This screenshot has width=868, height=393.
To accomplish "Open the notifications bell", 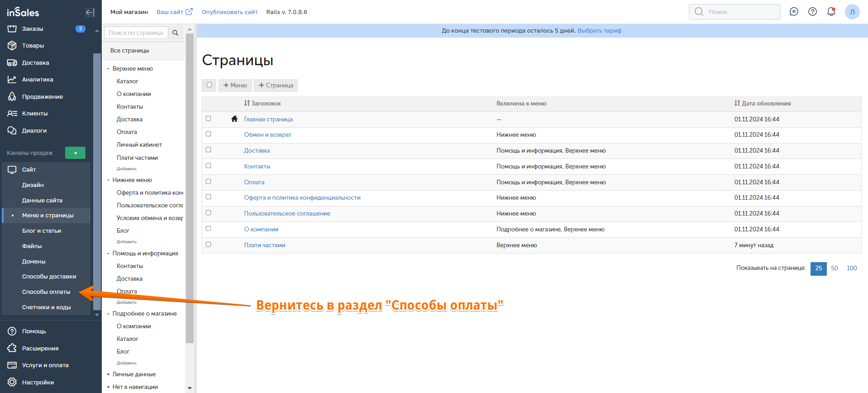I will coord(831,12).
